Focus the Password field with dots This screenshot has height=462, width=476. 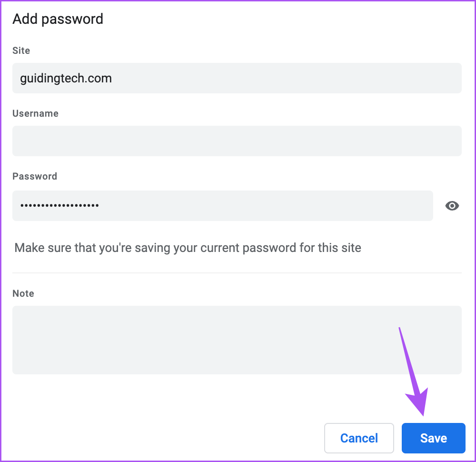coord(222,206)
